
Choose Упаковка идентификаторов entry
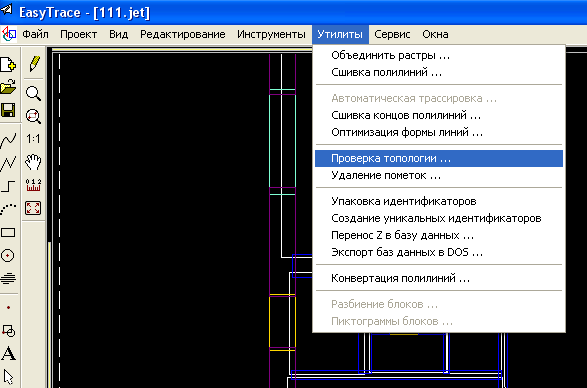[x=439, y=201]
